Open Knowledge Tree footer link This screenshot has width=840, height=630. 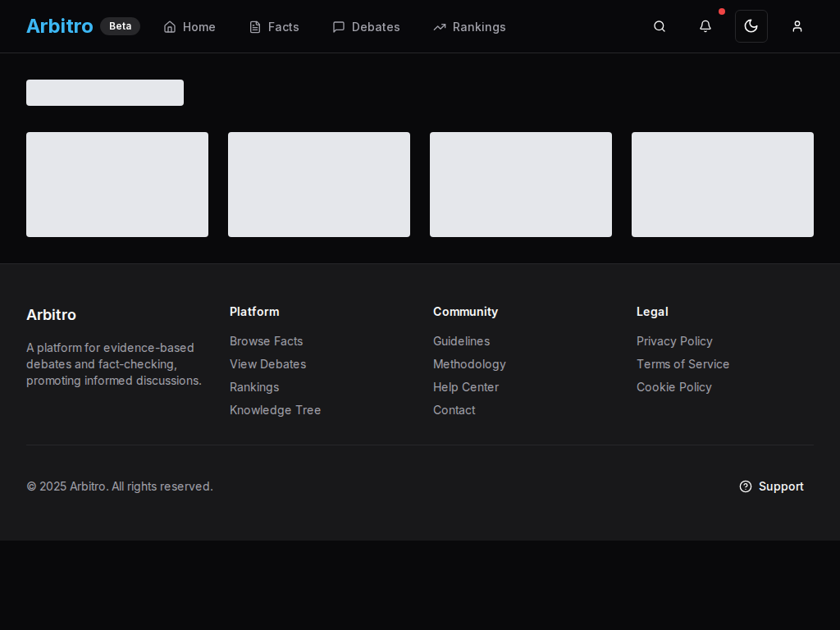tap(276, 410)
